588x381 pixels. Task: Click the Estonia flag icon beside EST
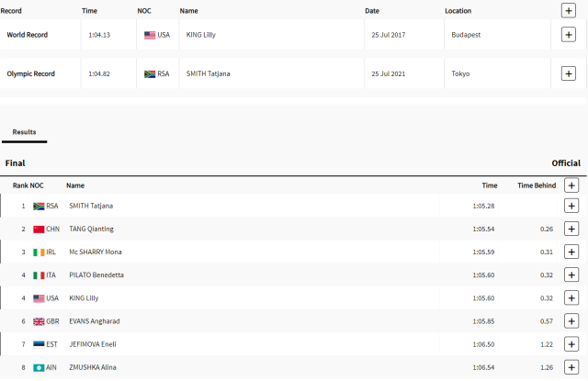coord(39,344)
